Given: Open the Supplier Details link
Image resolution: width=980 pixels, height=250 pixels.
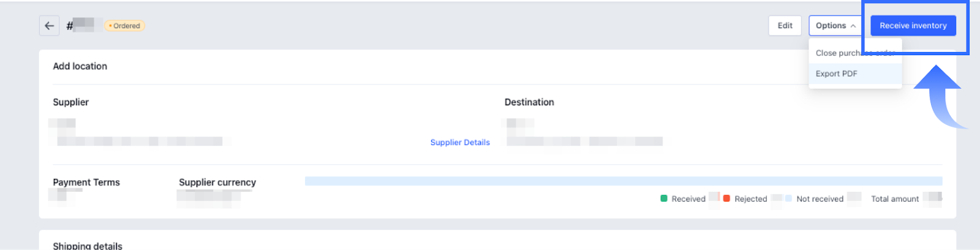Looking at the screenshot, I should [460, 142].
